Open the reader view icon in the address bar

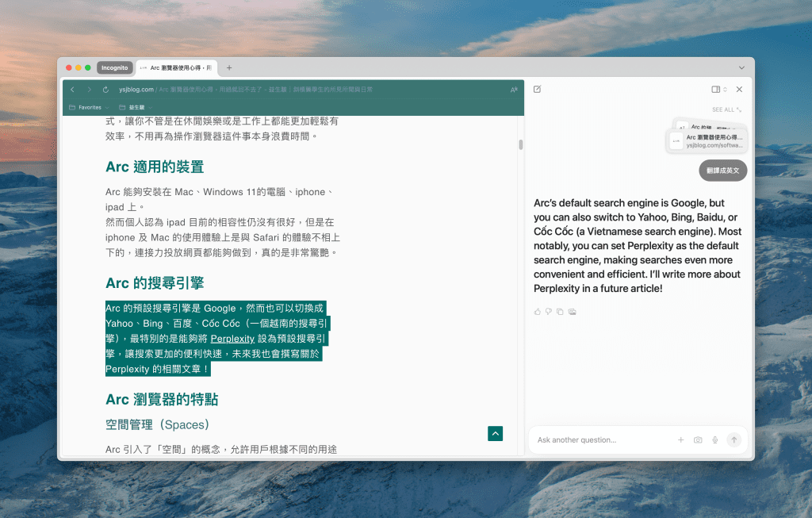pyautogui.click(x=514, y=90)
